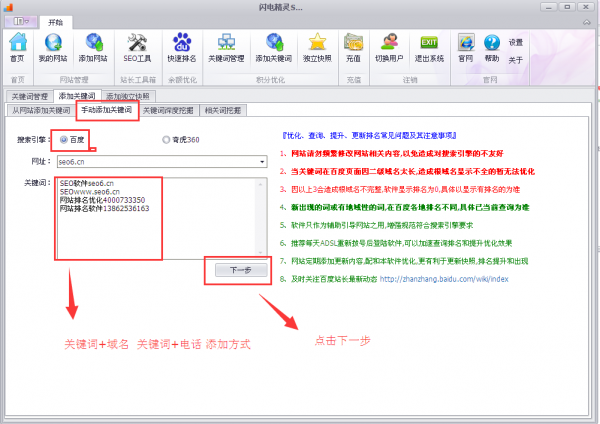Click the blue 优化、查询、提升 heading text
600x424 pixels.
[x=369, y=135]
